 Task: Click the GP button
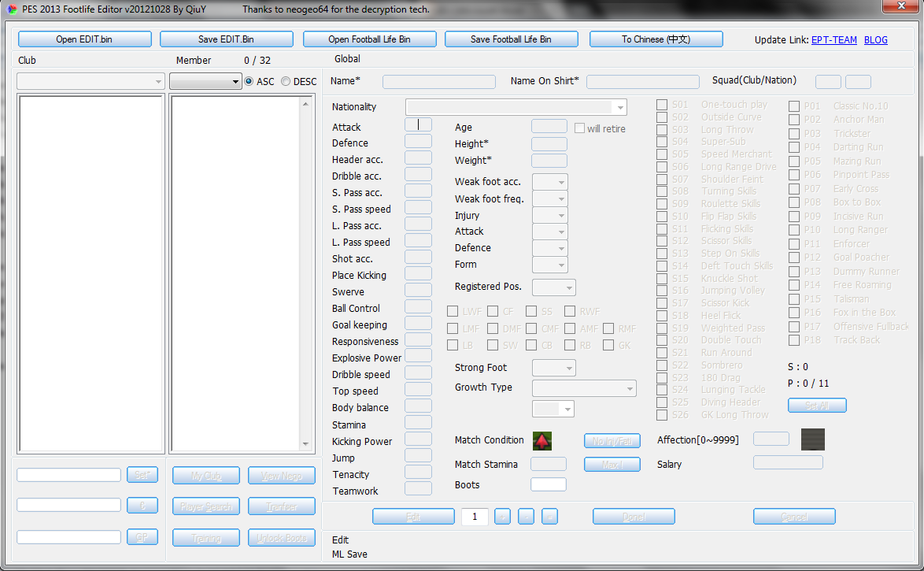click(142, 537)
